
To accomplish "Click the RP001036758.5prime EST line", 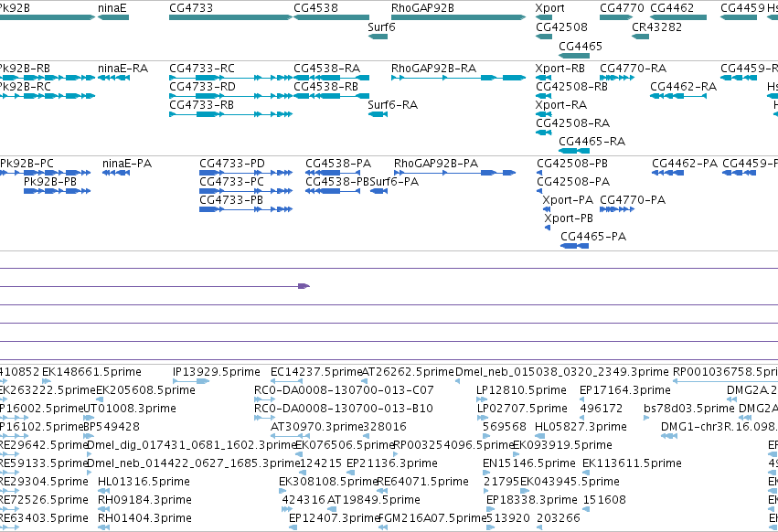I will click(725, 381).
